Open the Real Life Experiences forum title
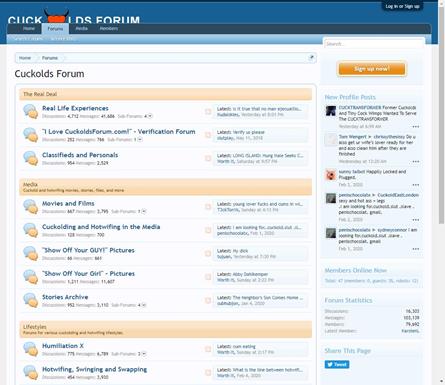The image size is (445, 385). 75,108
